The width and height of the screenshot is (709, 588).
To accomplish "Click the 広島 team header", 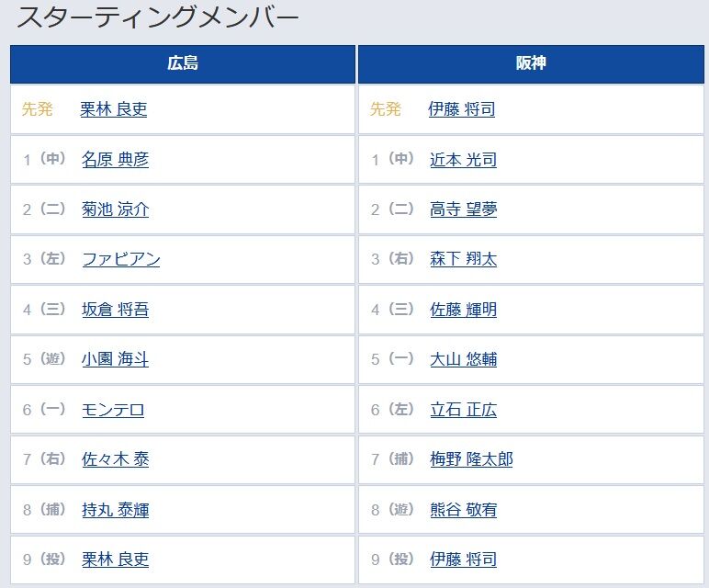I will tap(183, 63).
